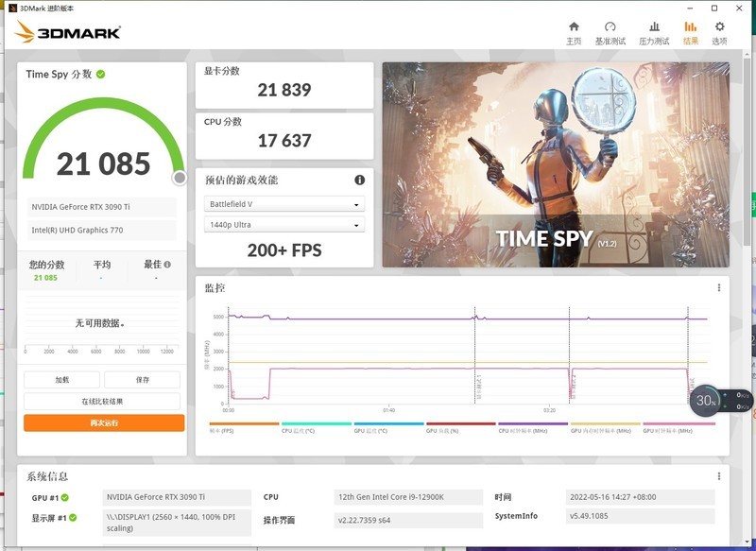Screen dimensions: 756x551
Task: Switch to the 结果 results tab
Action: (691, 30)
